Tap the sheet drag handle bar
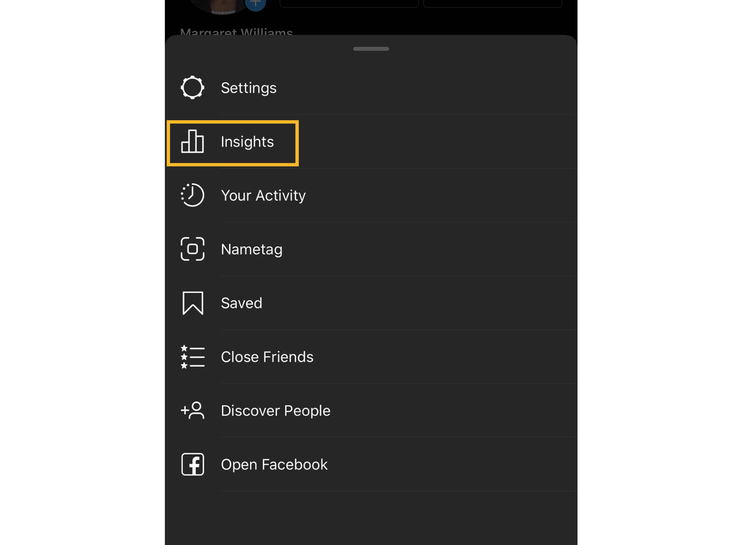The width and height of the screenshot is (756, 545). pos(371,49)
